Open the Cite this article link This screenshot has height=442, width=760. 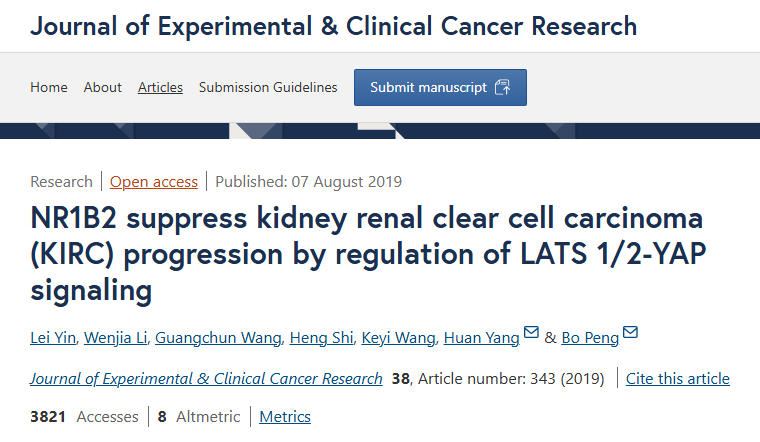[678, 379]
